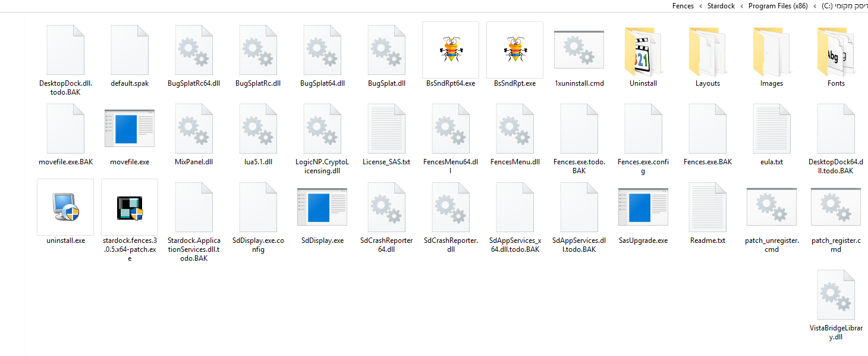Click the default.spak file icon

pos(130,50)
